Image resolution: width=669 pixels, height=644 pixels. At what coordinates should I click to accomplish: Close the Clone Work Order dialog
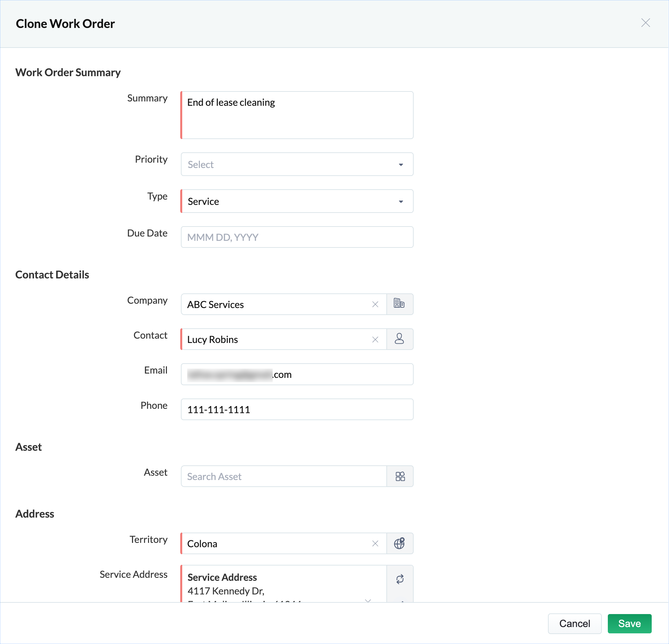(645, 23)
